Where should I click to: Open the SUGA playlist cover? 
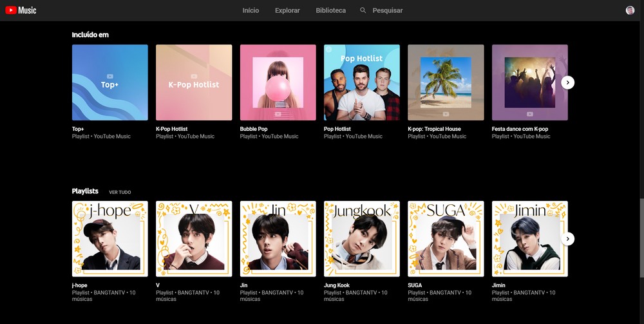[446, 238]
